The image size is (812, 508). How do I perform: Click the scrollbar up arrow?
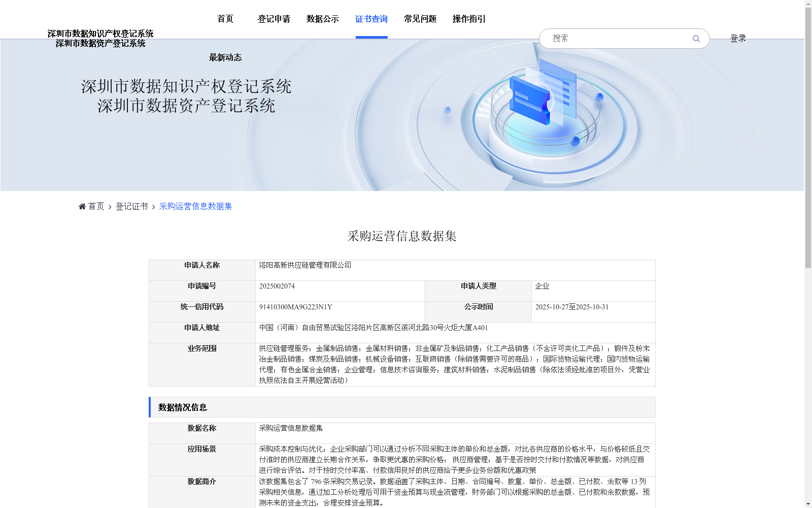[x=808, y=4]
